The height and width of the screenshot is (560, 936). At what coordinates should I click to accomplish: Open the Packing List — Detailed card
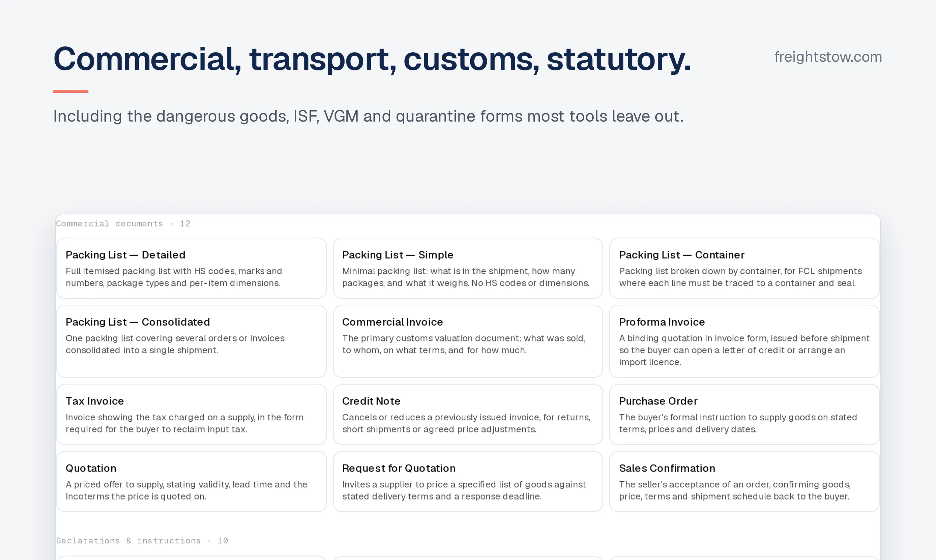tap(191, 268)
